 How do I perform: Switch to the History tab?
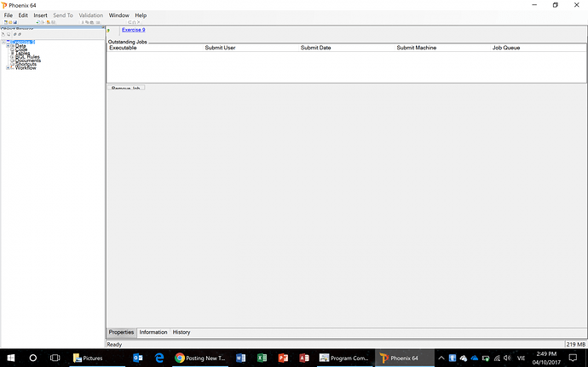[182, 332]
